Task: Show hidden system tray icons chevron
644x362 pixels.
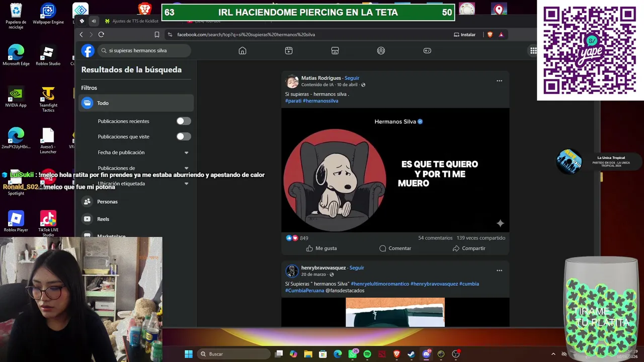Action: [x=553, y=354]
